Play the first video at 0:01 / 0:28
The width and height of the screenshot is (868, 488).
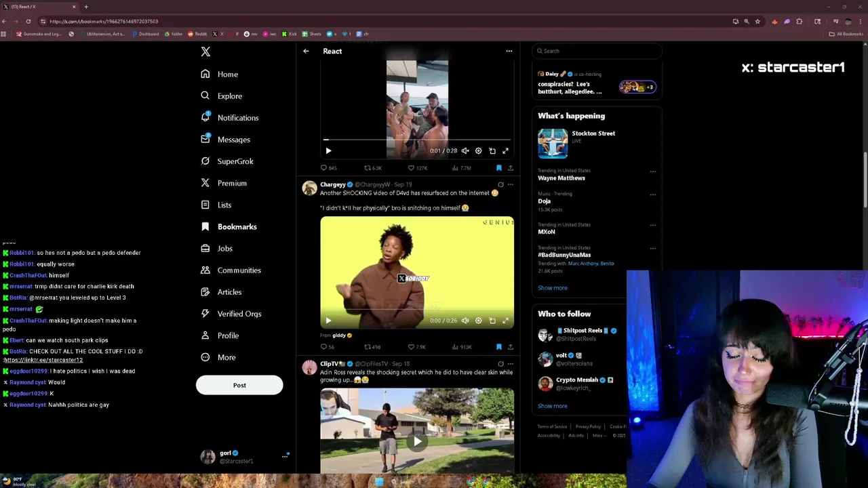[328, 150]
